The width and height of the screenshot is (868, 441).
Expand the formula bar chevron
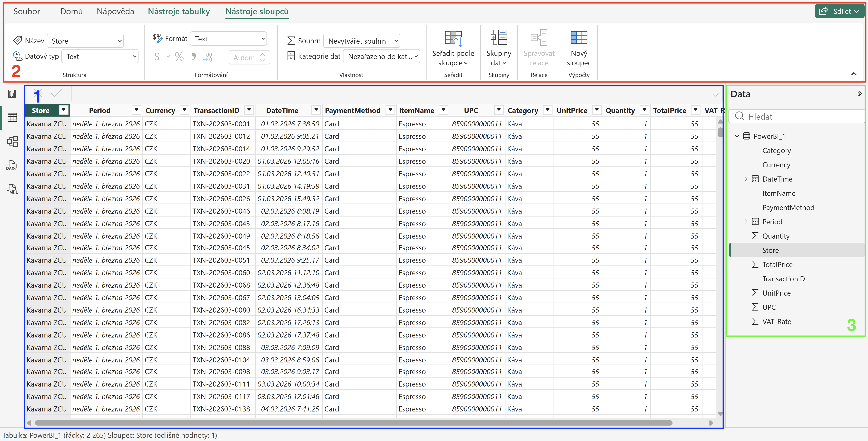[x=715, y=95]
